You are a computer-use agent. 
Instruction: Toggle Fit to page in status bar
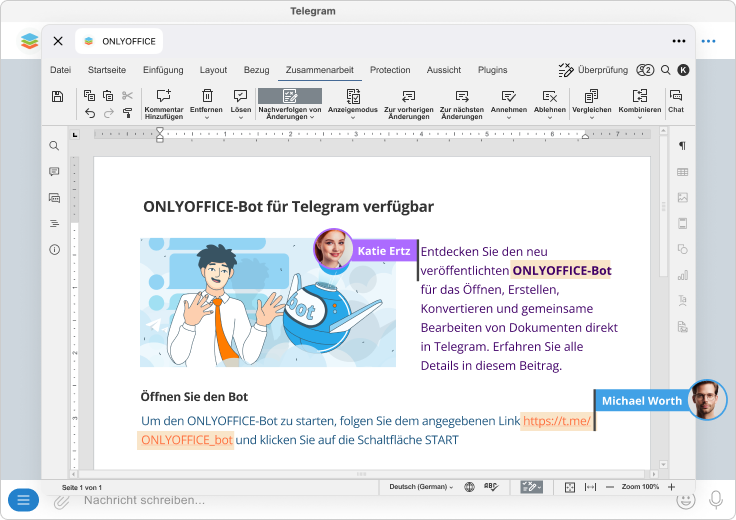tap(570, 487)
